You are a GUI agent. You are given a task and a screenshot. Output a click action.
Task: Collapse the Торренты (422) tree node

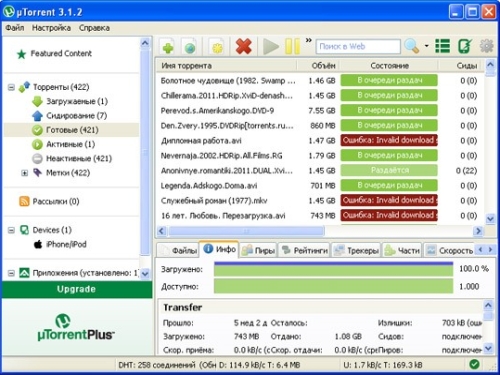[11, 87]
